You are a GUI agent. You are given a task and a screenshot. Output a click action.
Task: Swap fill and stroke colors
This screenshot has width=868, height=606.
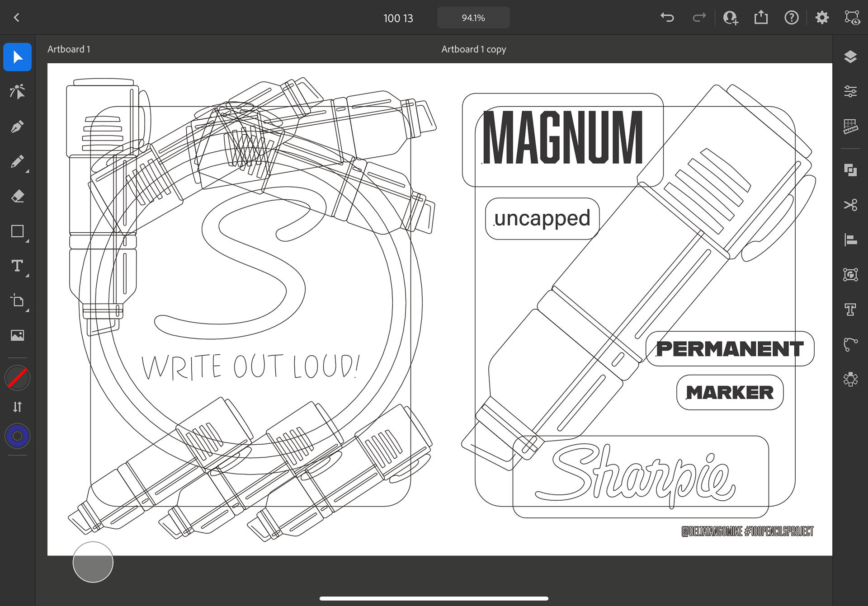(18, 407)
